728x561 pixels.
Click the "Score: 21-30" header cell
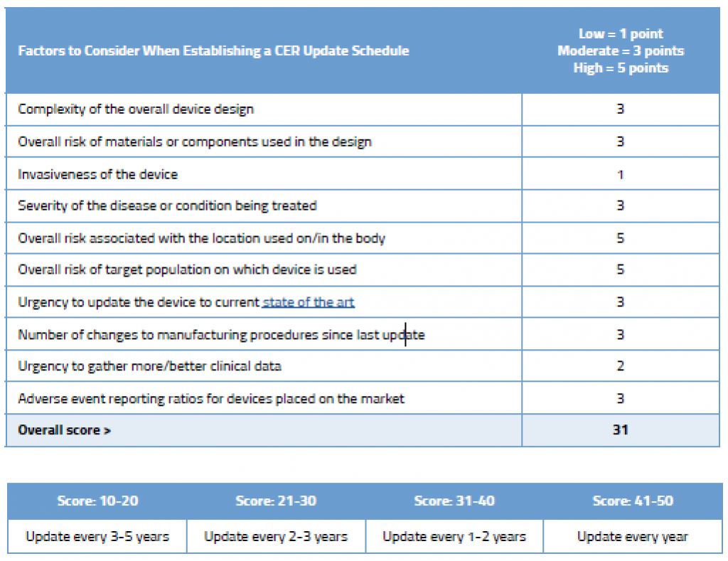tap(276, 501)
